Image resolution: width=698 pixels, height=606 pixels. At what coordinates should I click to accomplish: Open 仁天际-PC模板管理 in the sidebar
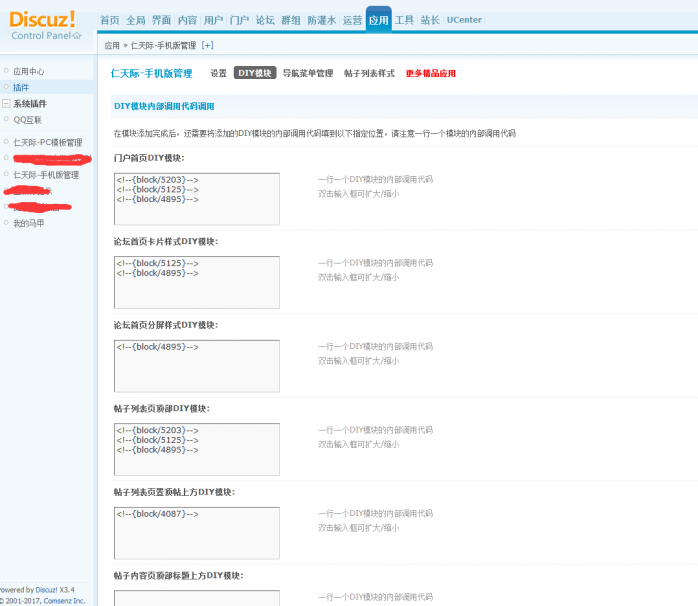click(48, 142)
